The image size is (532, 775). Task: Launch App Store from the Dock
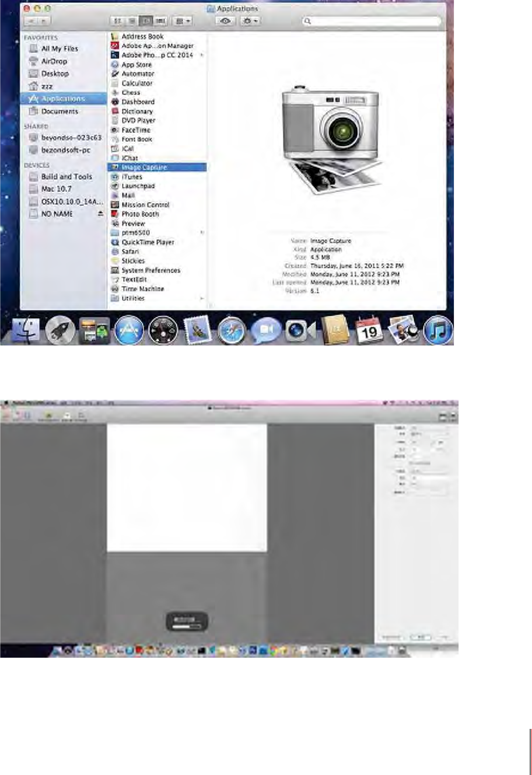[x=128, y=331]
